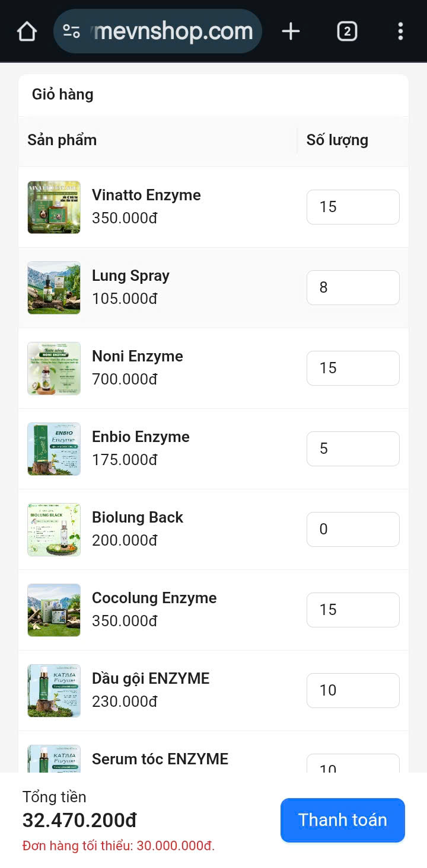
Task: Select the Biolung Back product thumbnail
Action: [54, 530]
